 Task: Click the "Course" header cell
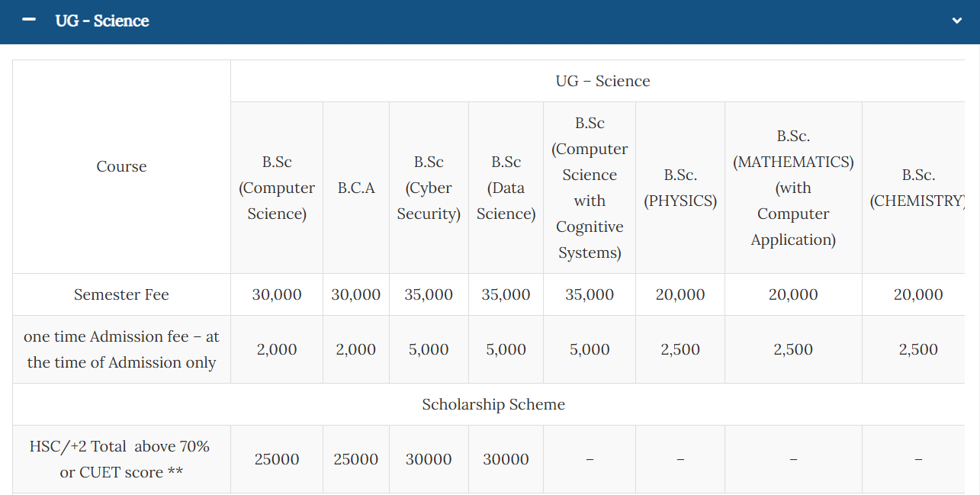coord(121,166)
